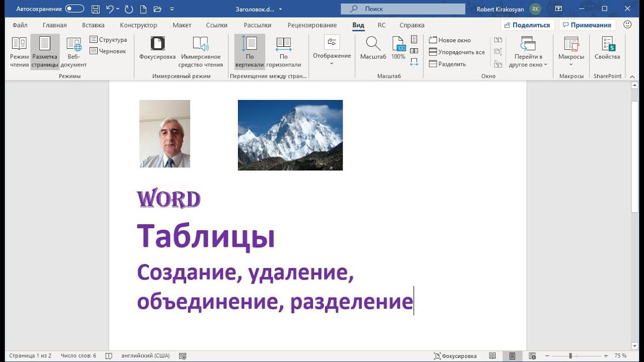This screenshot has width=644, height=362.
Task: Click the Synchronous Scrolling icon
Action: click(498, 52)
